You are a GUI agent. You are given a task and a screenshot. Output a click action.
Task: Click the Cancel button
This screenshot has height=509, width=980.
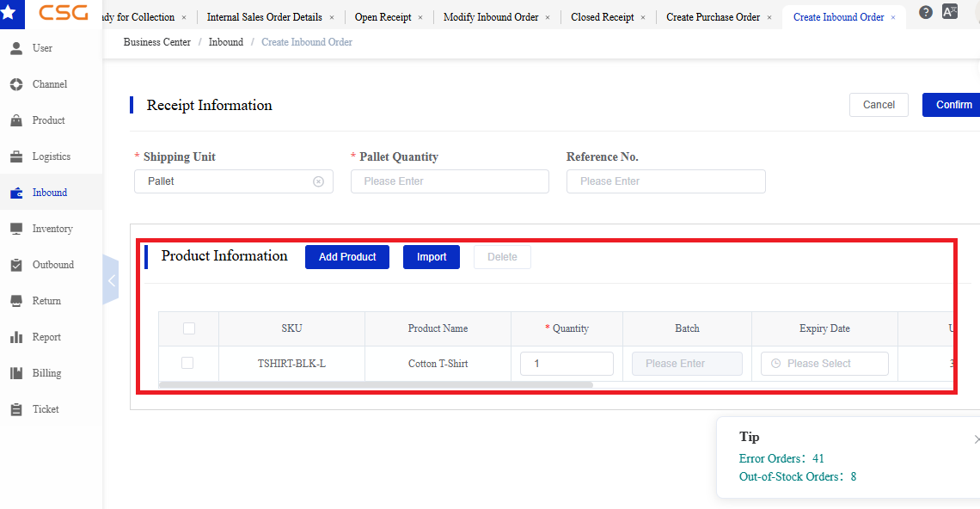pyautogui.click(x=879, y=104)
